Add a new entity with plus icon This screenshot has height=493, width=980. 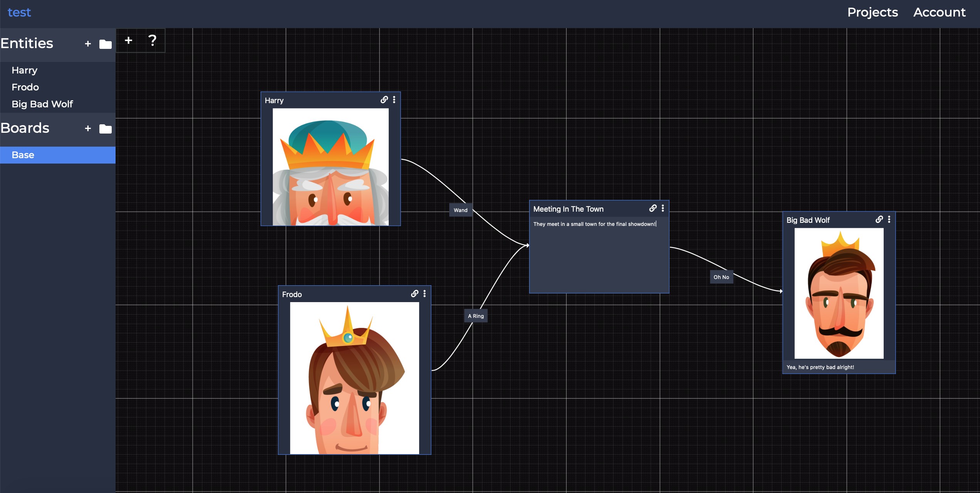click(x=88, y=44)
